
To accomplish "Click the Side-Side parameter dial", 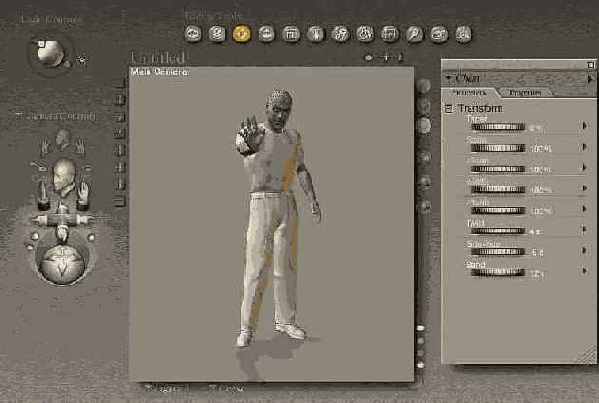I will tap(498, 251).
